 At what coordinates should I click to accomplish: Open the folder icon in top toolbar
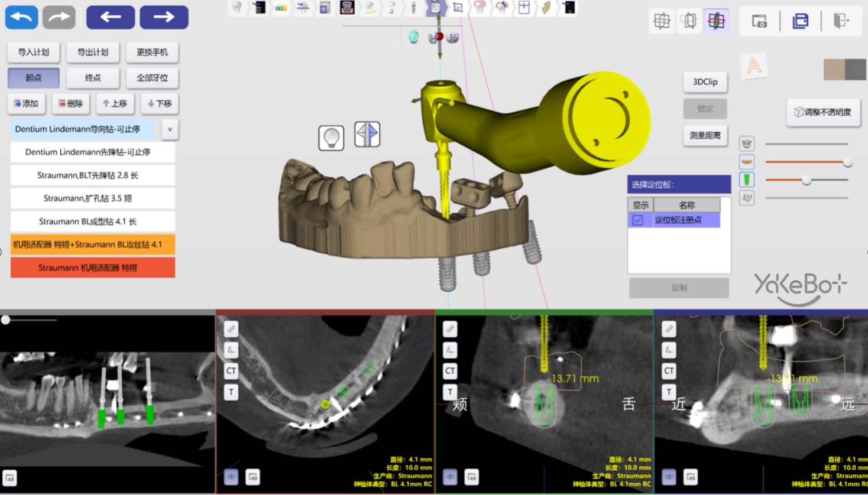pos(281,8)
